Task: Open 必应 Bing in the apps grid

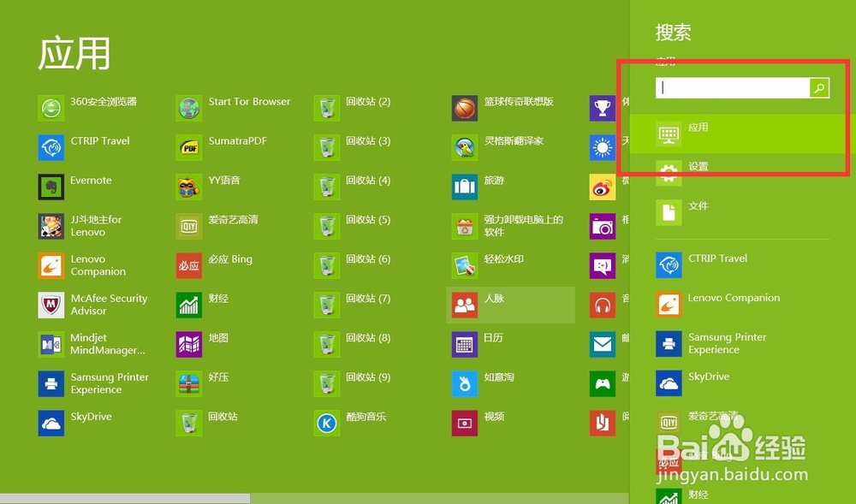Action: click(214, 265)
